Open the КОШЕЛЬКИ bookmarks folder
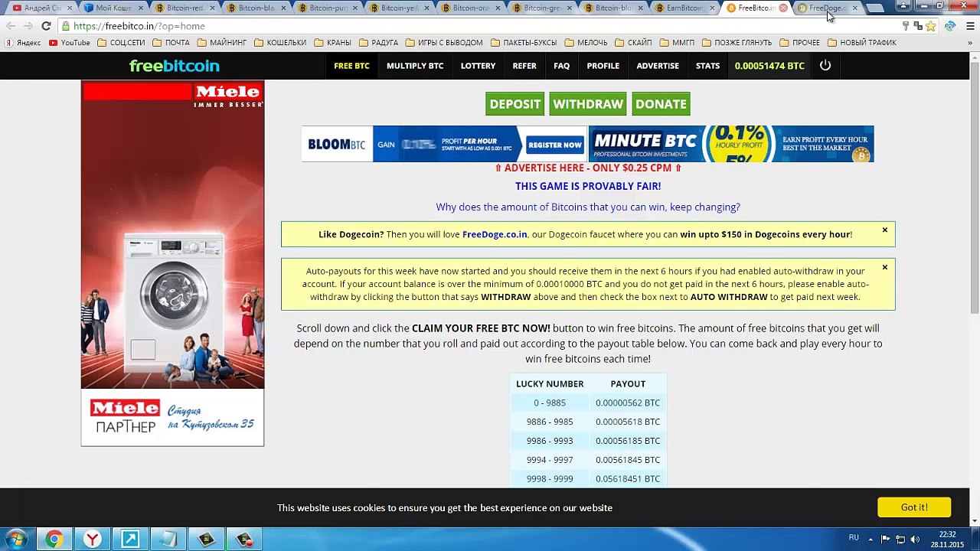 280,43
